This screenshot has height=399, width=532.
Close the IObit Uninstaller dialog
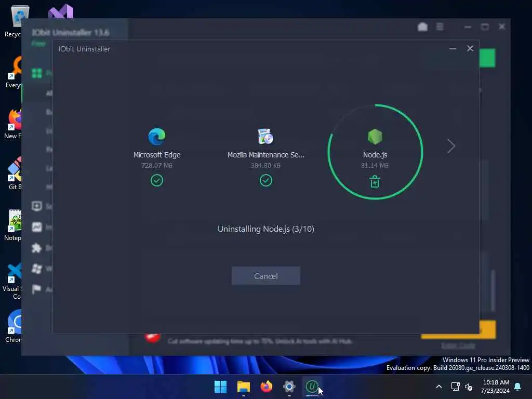470,48
